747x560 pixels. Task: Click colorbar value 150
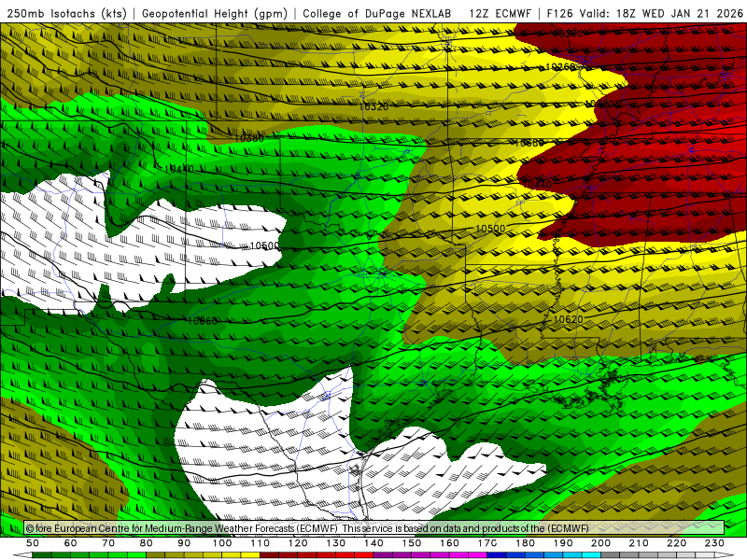pos(412,543)
